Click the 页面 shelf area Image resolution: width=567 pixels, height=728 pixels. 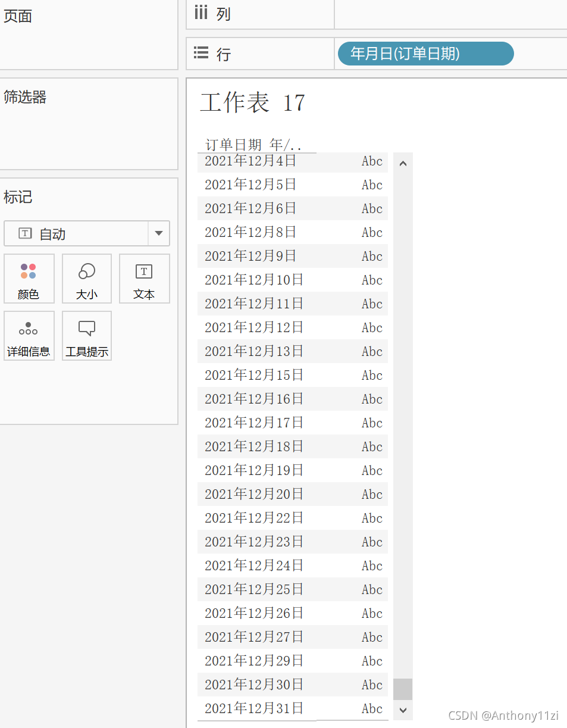click(x=18, y=16)
